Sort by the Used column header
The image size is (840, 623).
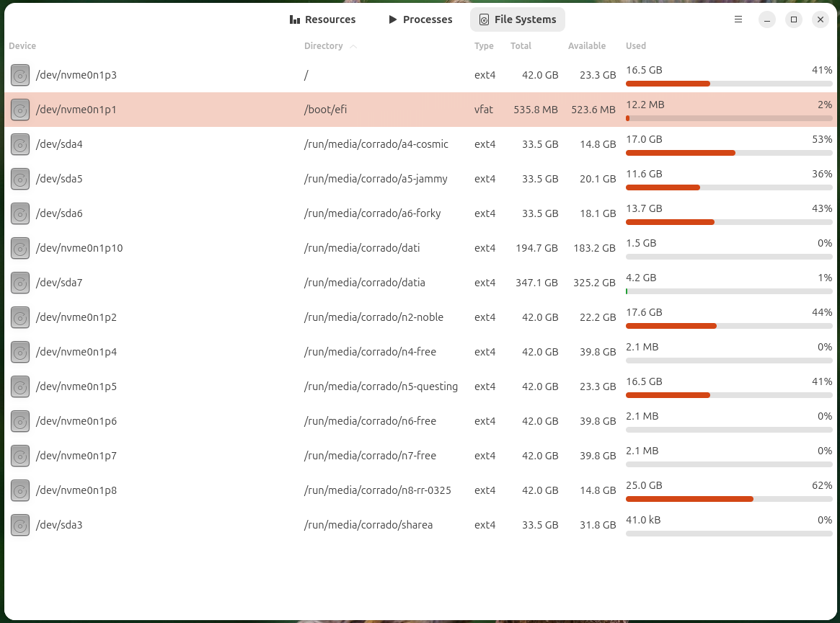tap(636, 46)
